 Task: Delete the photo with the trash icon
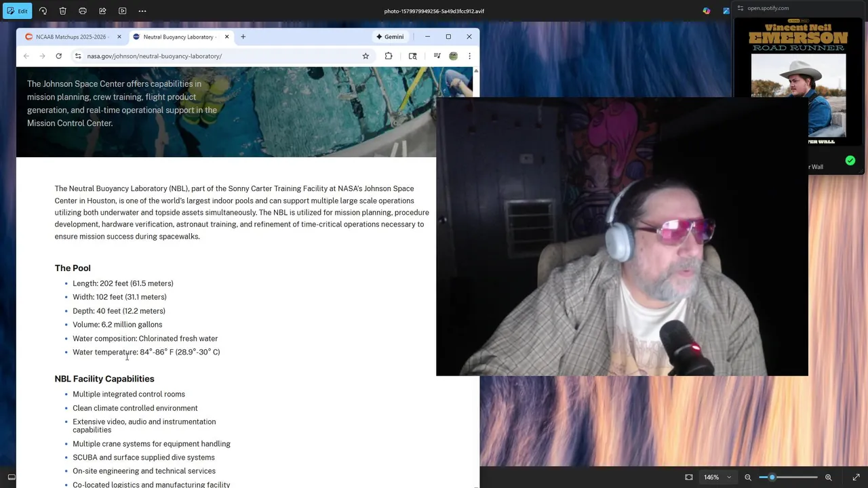(x=62, y=11)
